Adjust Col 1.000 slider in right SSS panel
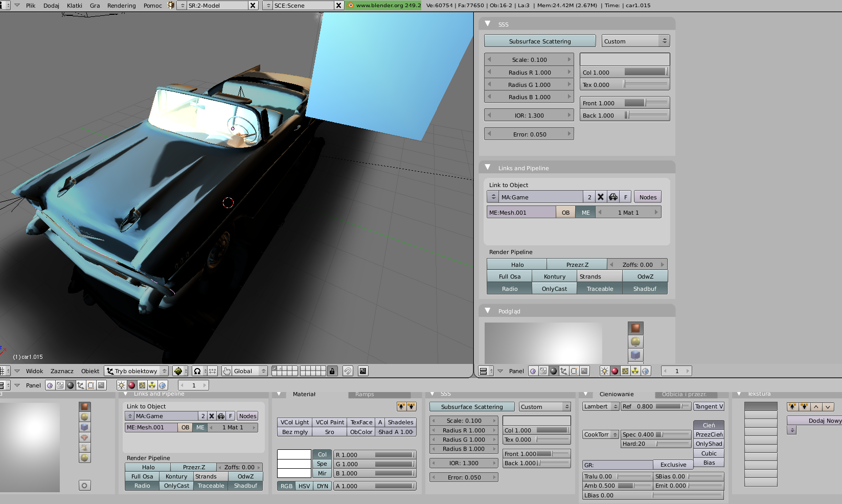Viewport: 842px width, 504px height. pyautogui.click(x=625, y=73)
